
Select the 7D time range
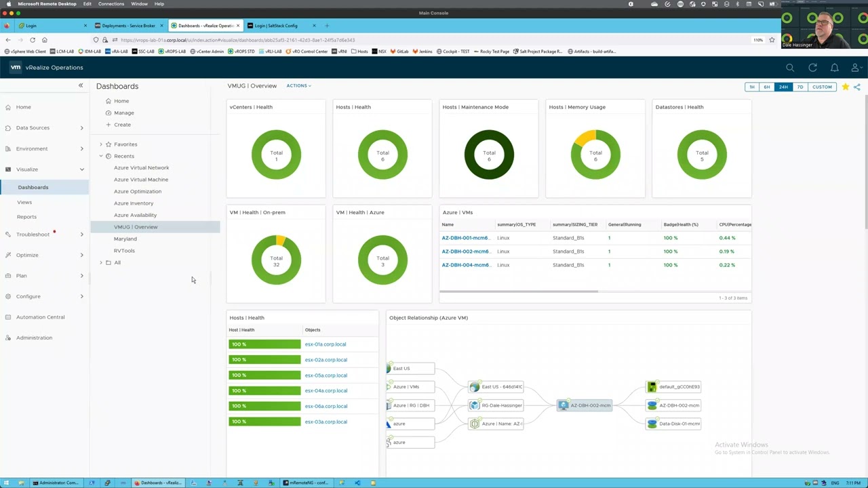[800, 87]
